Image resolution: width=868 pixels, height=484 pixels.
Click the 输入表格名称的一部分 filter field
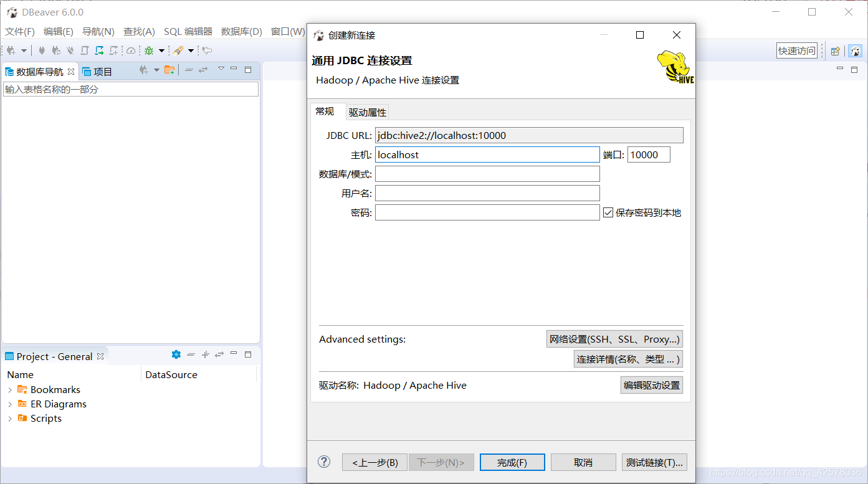(x=131, y=89)
